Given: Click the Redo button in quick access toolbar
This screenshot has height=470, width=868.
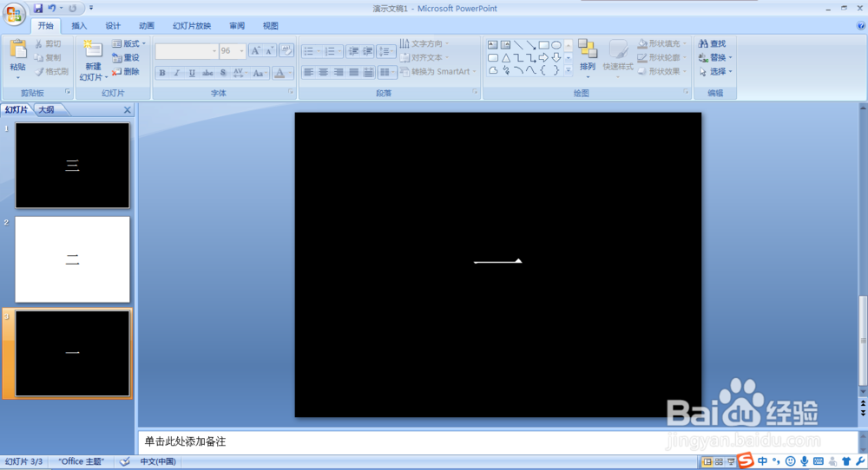Looking at the screenshot, I should coord(73,9).
